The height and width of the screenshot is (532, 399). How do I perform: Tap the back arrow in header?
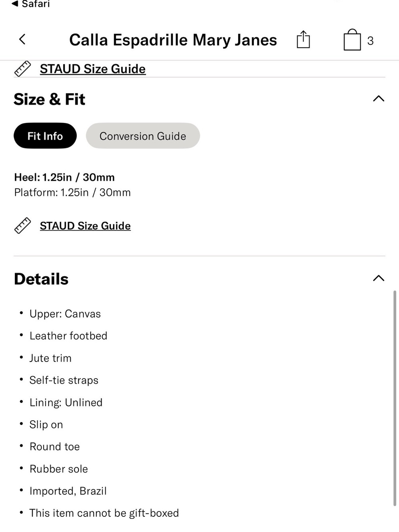[22, 40]
